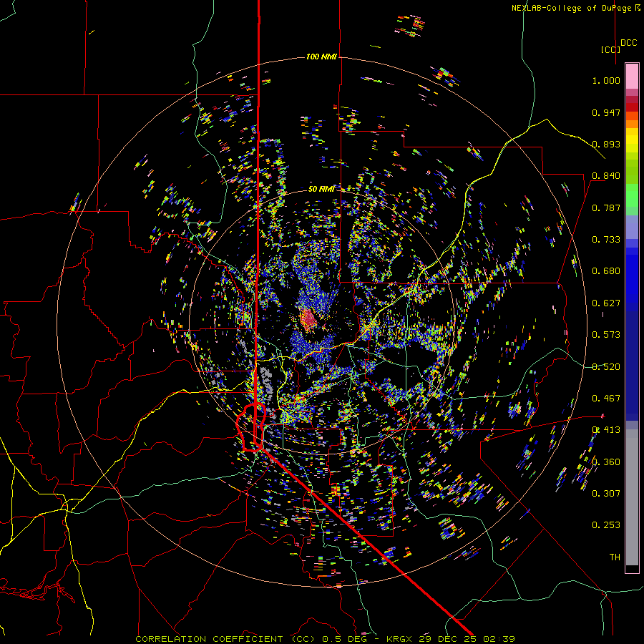Click the 0.360 legend value
The image size is (644, 644).
tap(606, 462)
